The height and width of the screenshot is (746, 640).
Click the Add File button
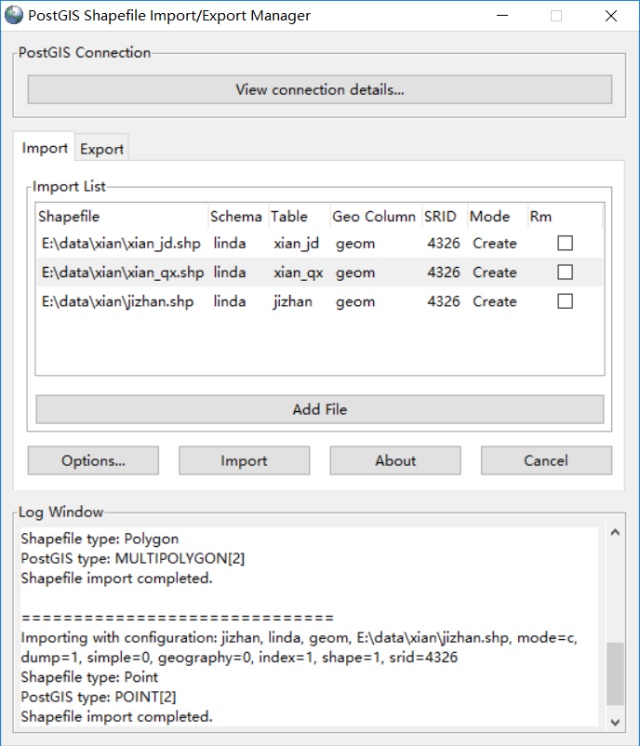tap(320, 409)
